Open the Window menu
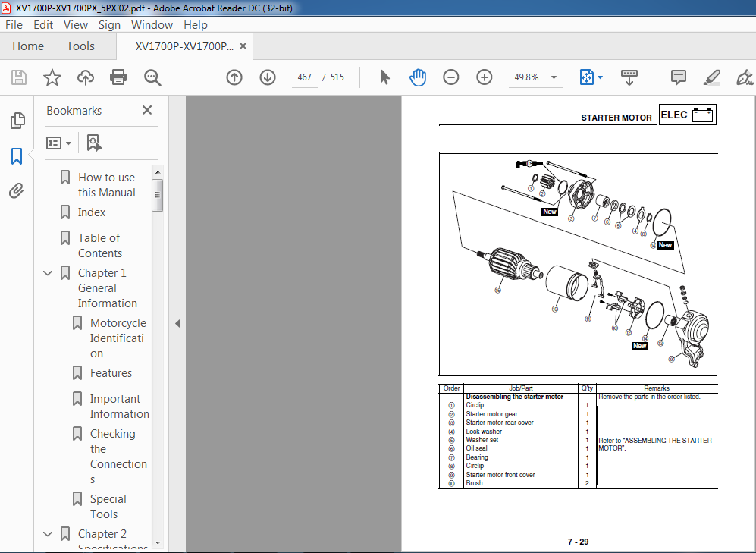Image resolution: width=756 pixels, height=553 pixels. tap(152, 24)
